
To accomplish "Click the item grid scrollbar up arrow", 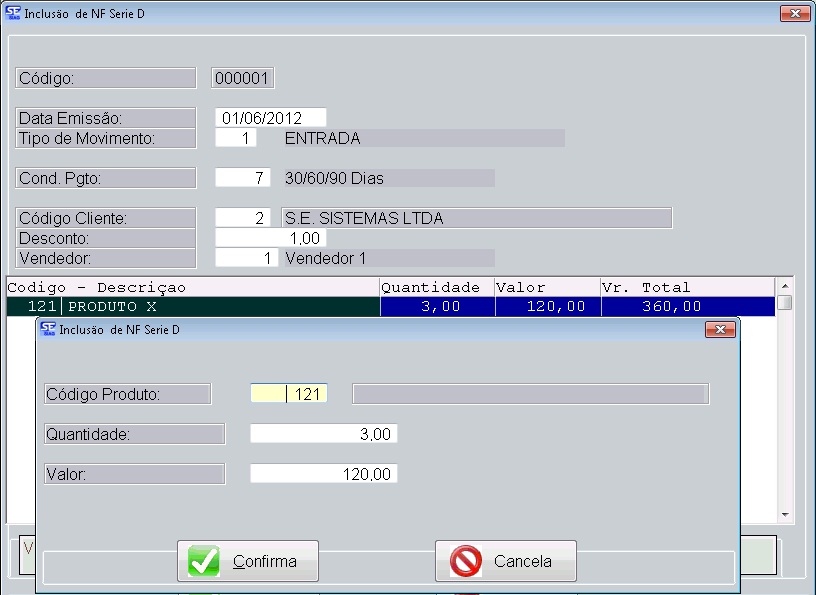I will (x=785, y=286).
